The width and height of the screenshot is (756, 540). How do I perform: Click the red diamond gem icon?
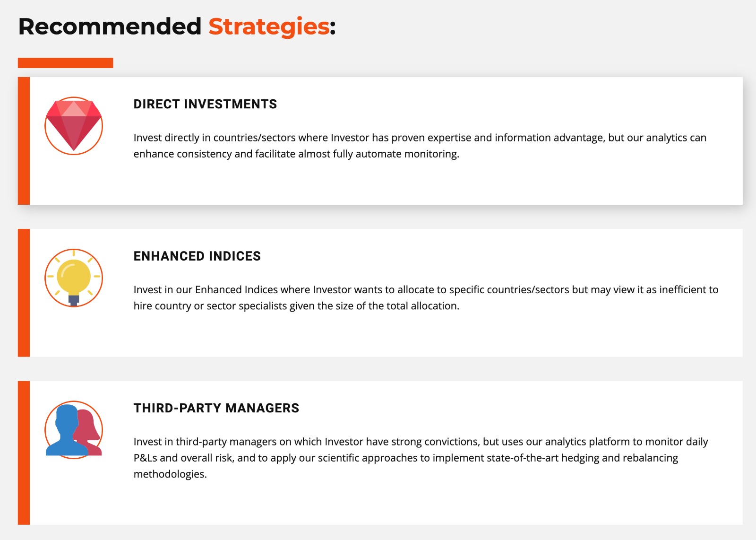coord(74,126)
